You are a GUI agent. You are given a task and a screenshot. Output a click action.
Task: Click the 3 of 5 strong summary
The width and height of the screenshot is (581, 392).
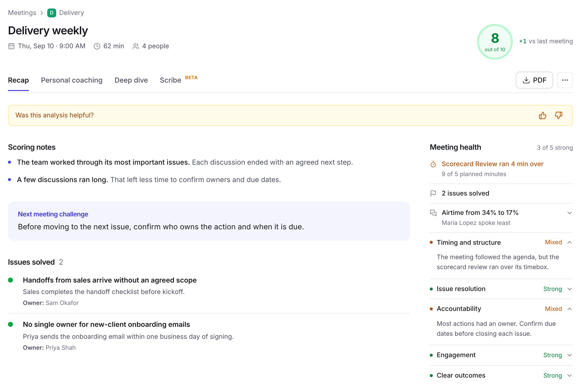click(x=555, y=148)
